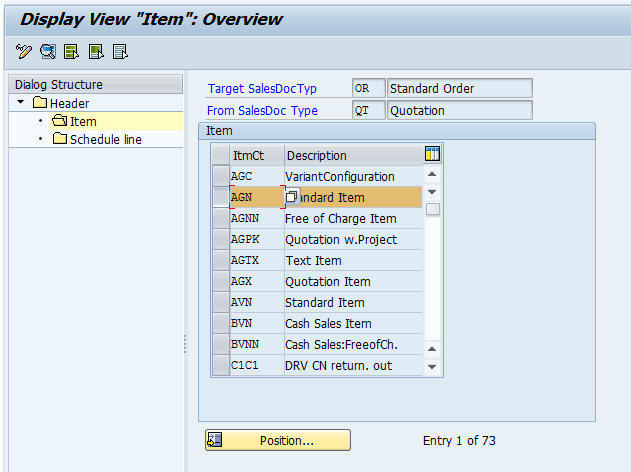Toggle row selector for AGTX row
Viewport: 631px width, 472px height.
(220, 260)
